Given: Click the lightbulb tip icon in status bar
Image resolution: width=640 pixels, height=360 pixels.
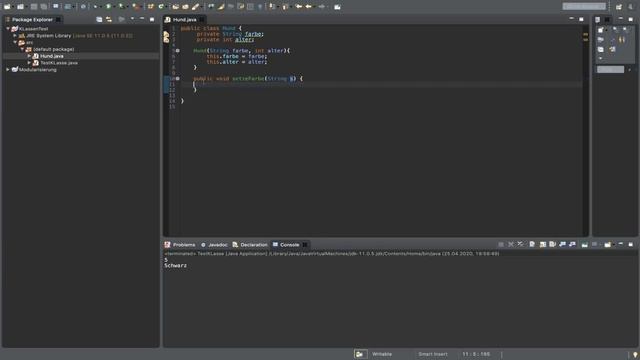Looking at the screenshot, I should pos(635,355).
